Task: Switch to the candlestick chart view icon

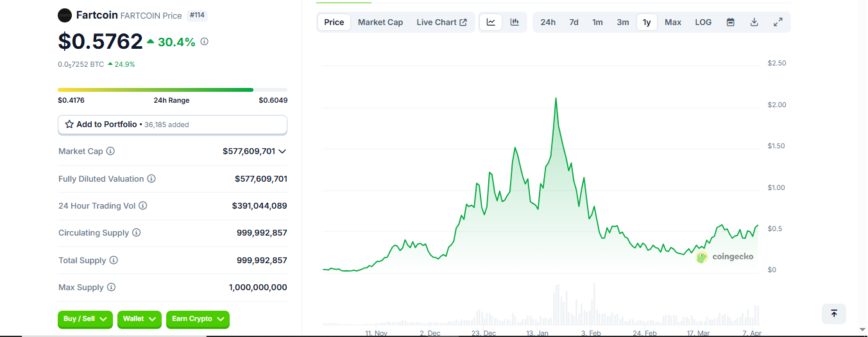Action: pos(515,22)
